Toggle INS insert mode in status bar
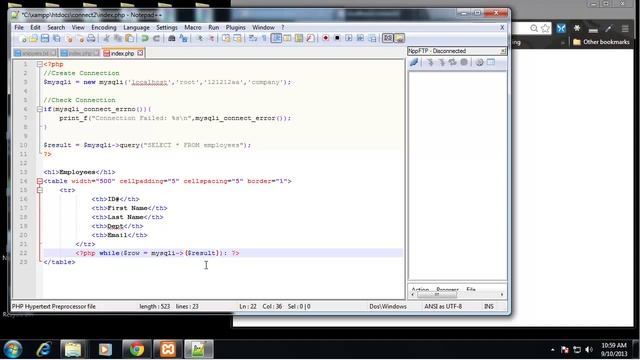The image size is (640, 360). tap(489, 307)
